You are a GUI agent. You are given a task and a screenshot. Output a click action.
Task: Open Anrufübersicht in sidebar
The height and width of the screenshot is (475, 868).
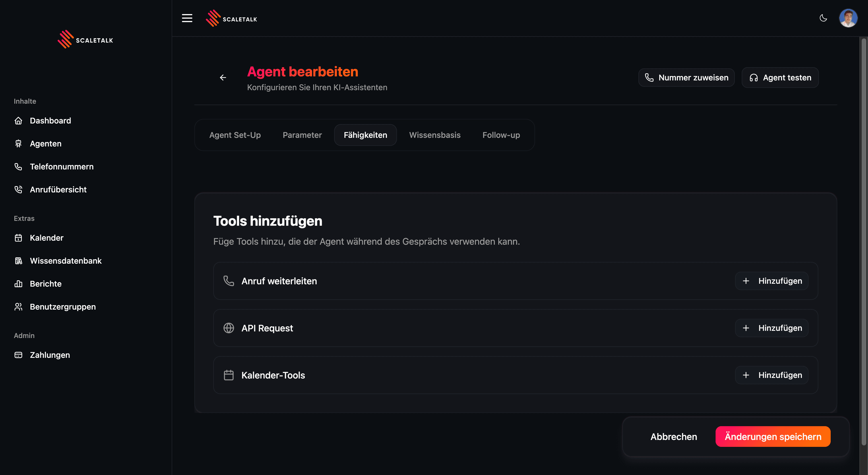[58, 190]
